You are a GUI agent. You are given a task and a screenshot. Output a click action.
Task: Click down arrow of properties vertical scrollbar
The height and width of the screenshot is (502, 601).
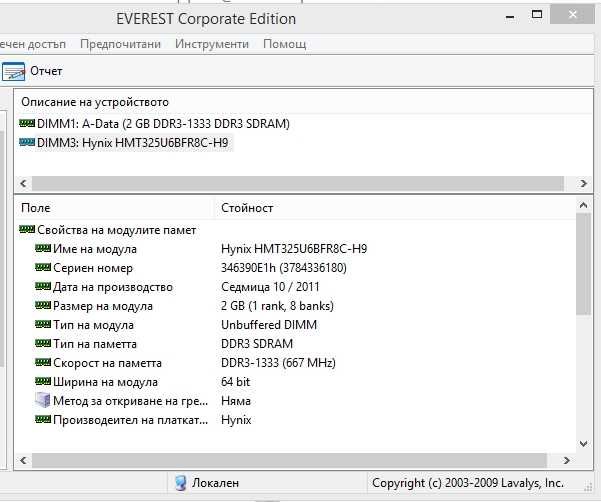tap(583, 444)
